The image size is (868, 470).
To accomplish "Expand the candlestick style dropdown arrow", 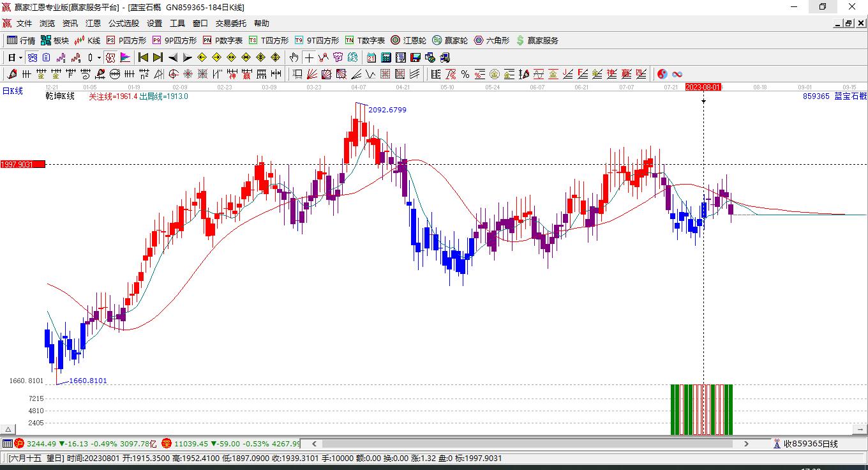I will pyautogui.click(x=99, y=57).
